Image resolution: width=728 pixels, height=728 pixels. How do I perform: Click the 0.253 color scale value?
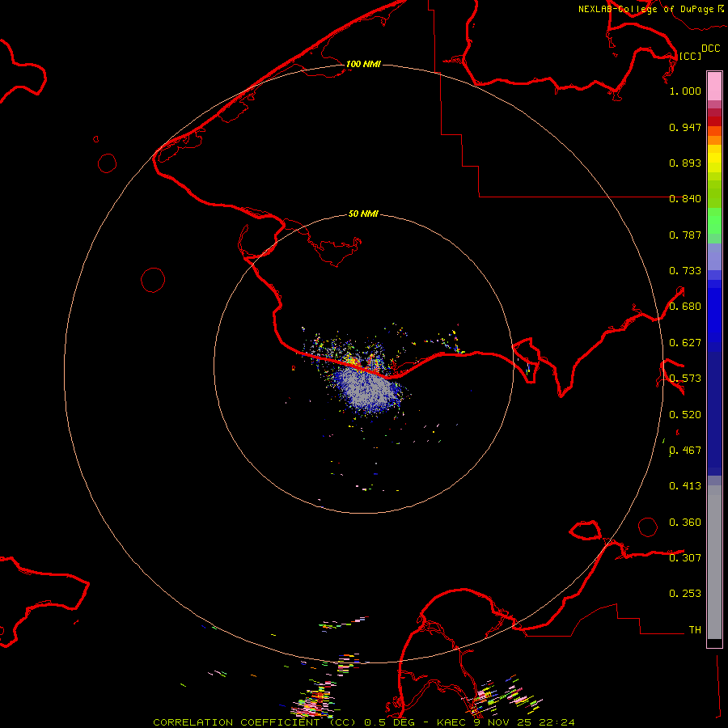[x=685, y=594]
